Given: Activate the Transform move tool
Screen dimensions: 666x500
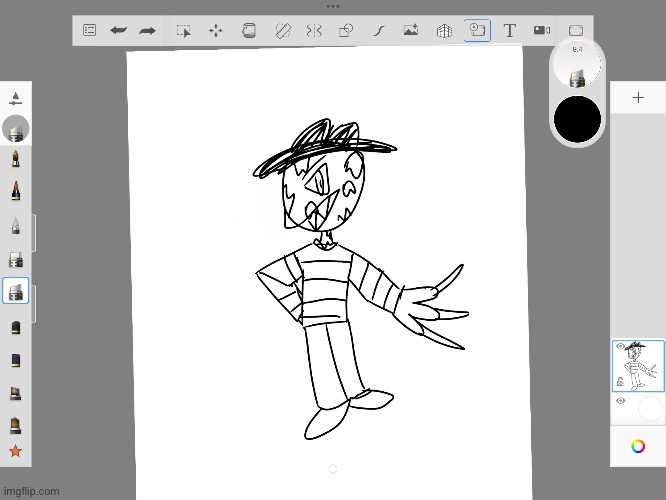Looking at the screenshot, I should click(x=216, y=31).
